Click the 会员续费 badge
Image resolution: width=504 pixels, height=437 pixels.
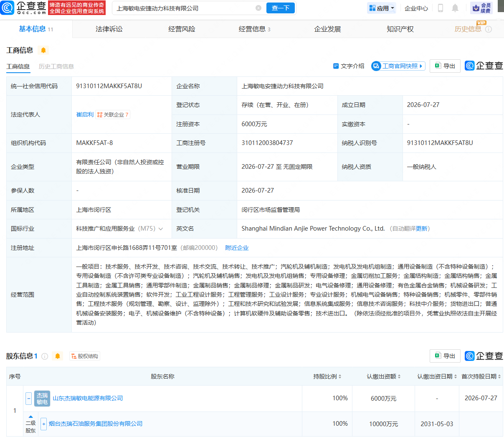pyautogui.click(x=481, y=8)
